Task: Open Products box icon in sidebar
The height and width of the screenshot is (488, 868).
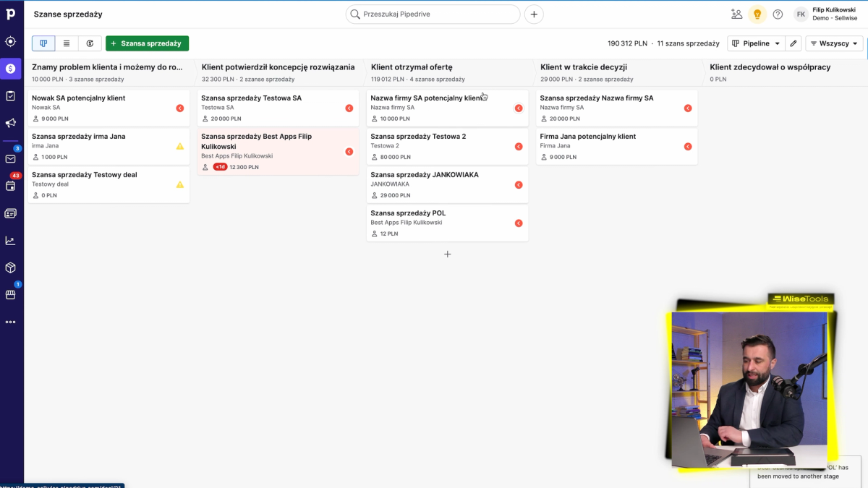Action: pos(11,267)
